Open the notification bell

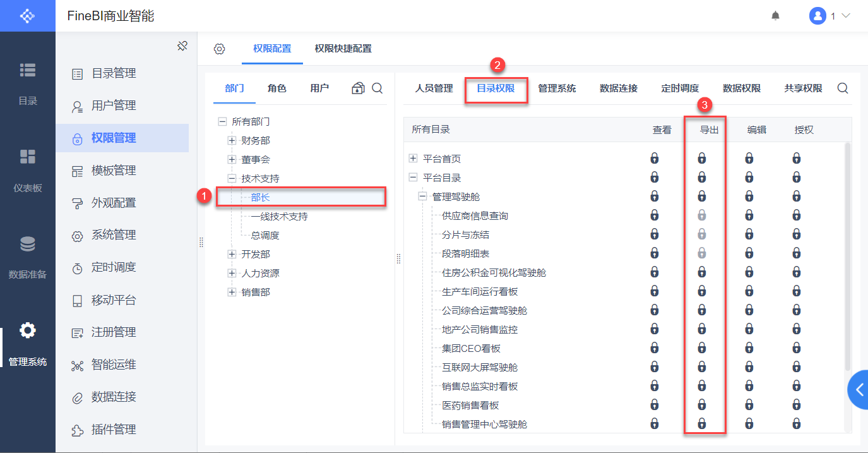coord(776,16)
